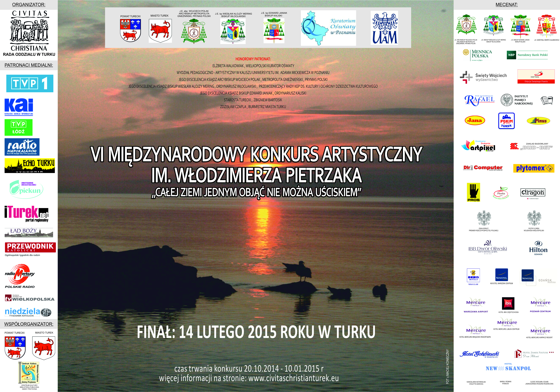
Task: Click the Radio Niepokalanów logo
Action: (x=22, y=147)
